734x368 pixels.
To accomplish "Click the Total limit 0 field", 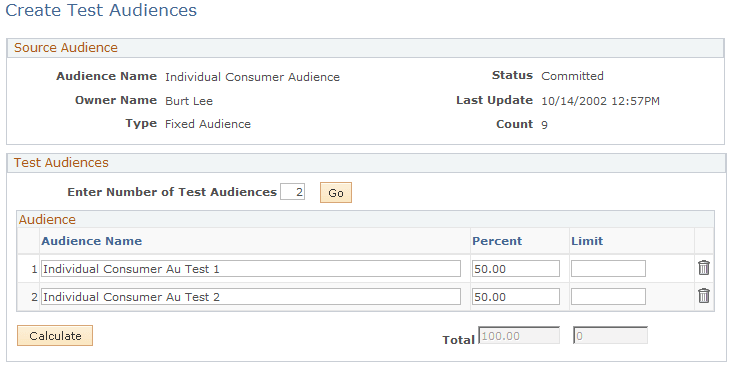I will [x=611, y=336].
